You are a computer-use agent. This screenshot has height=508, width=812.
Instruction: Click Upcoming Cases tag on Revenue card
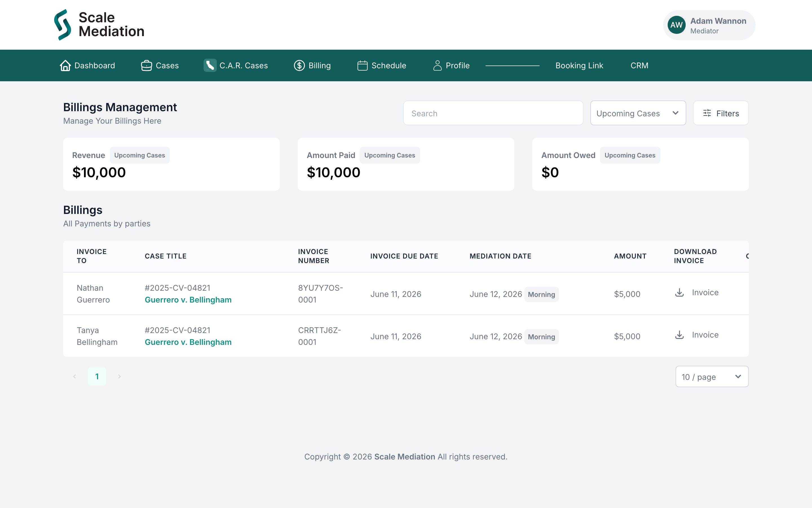point(140,155)
